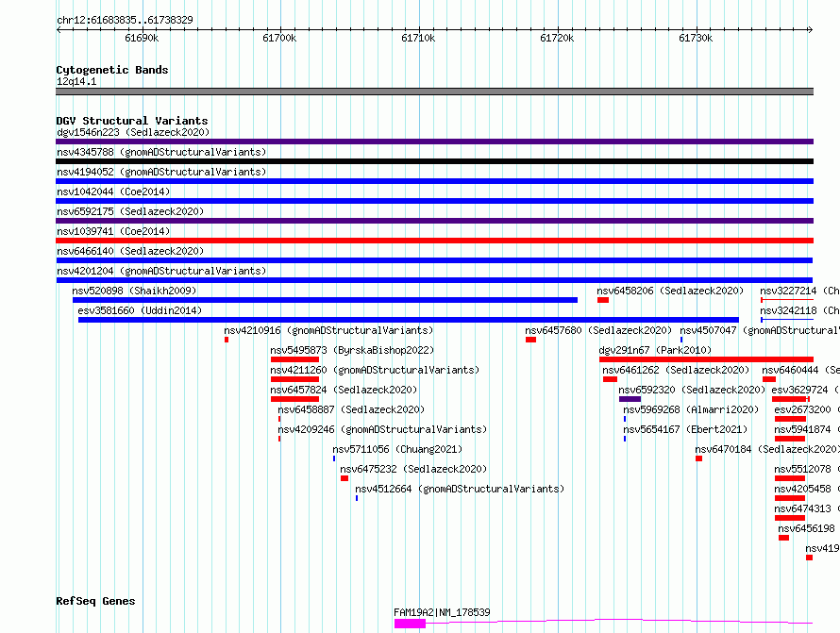Open the nsv6458206 (Sedlazeck2020) label
Screen dimensions: 840x633
(x=670, y=291)
